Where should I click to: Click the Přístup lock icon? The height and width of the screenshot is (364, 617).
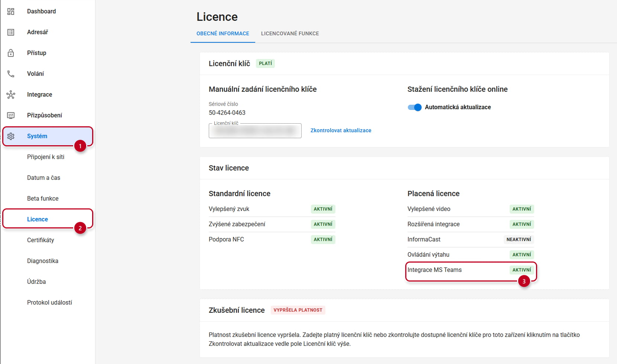[x=11, y=53]
